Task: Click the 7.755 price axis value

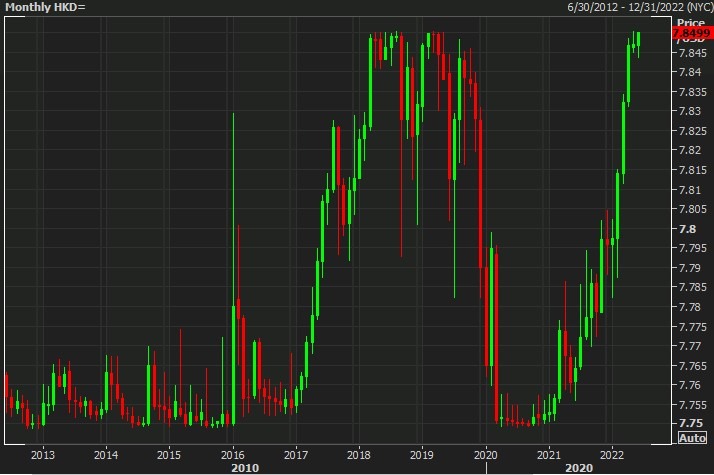Action: (x=693, y=405)
